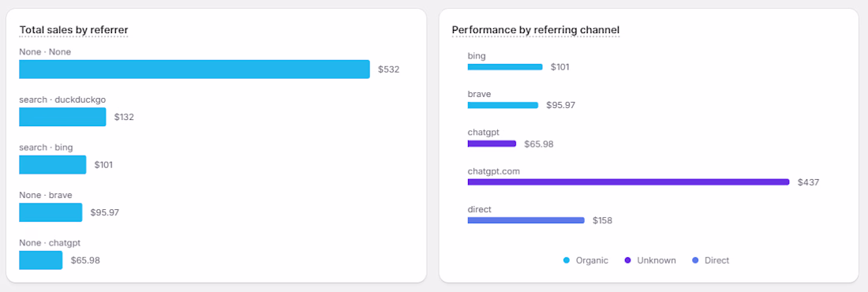Click the 'search · duckduckgo' referrer label
The image size is (868, 292).
click(x=62, y=99)
